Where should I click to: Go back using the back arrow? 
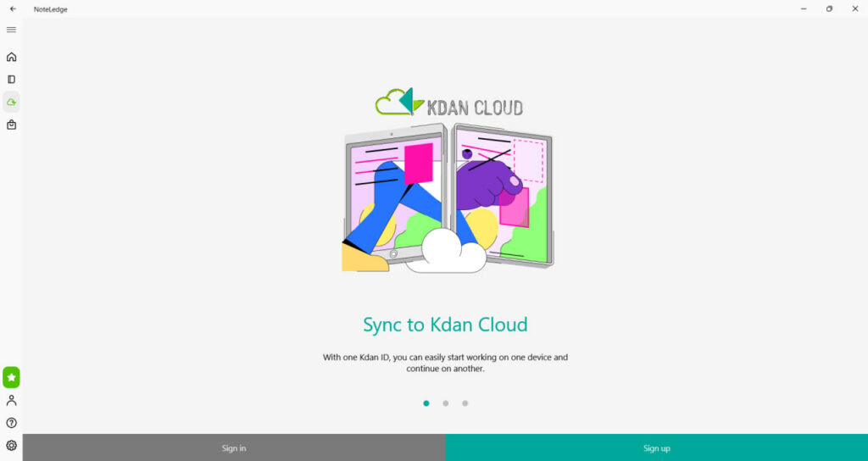pos(13,8)
